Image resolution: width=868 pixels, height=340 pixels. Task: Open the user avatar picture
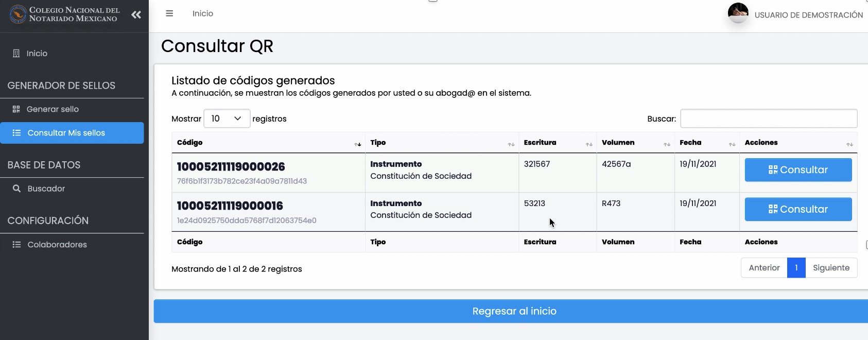(x=738, y=13)
